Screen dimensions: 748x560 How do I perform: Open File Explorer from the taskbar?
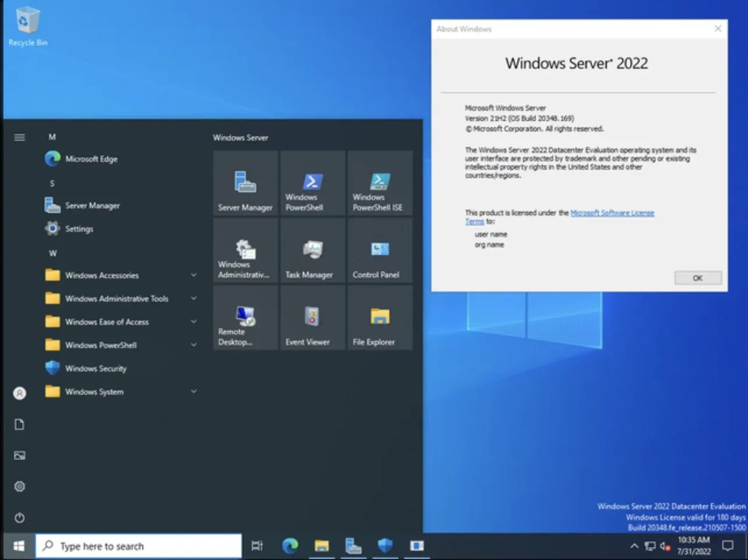coord(322,546)
